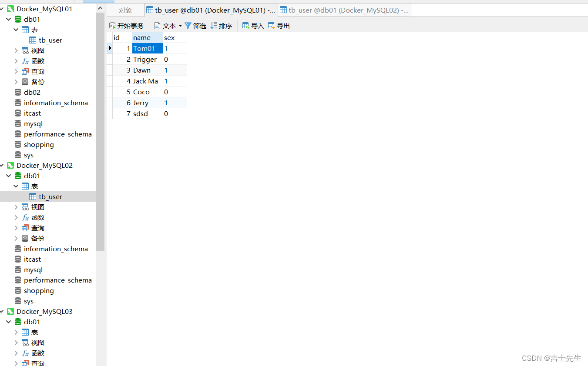Click the Jerry name cell
This screenshot has width=588, height=366.
tap(148, 103)
